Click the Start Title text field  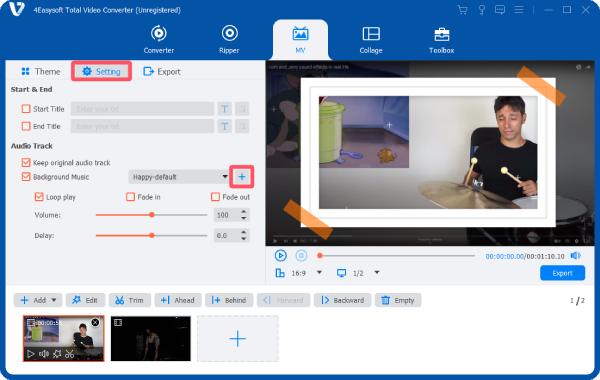[142, 109]
